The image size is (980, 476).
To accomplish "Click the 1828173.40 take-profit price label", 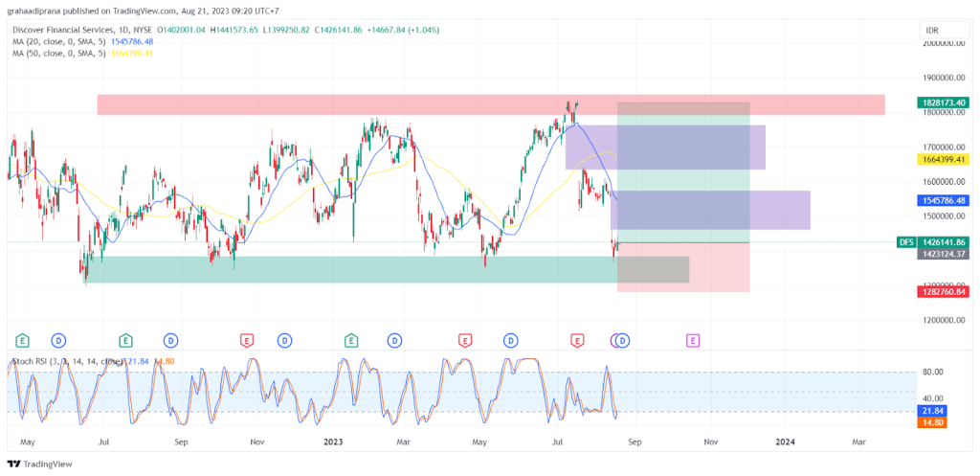I will click(x=942, y=102).
